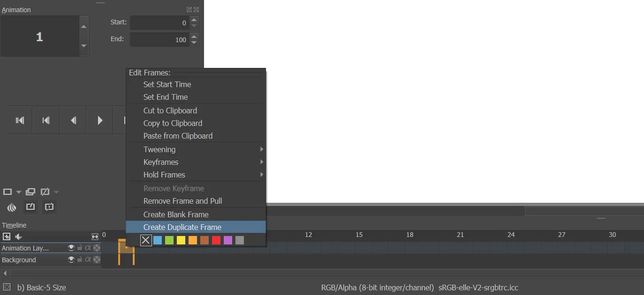
Task: Increment the End frame value with its up arrow
Action: coord(194,37)
